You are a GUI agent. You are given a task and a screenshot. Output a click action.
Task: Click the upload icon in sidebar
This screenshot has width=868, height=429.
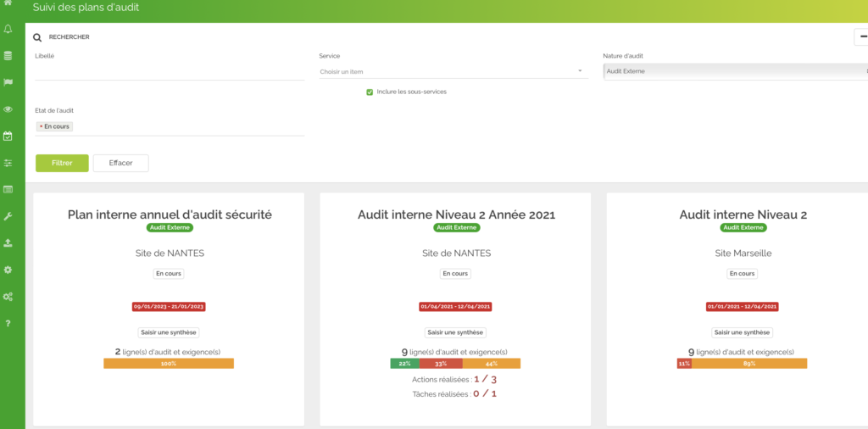(8, 242)
